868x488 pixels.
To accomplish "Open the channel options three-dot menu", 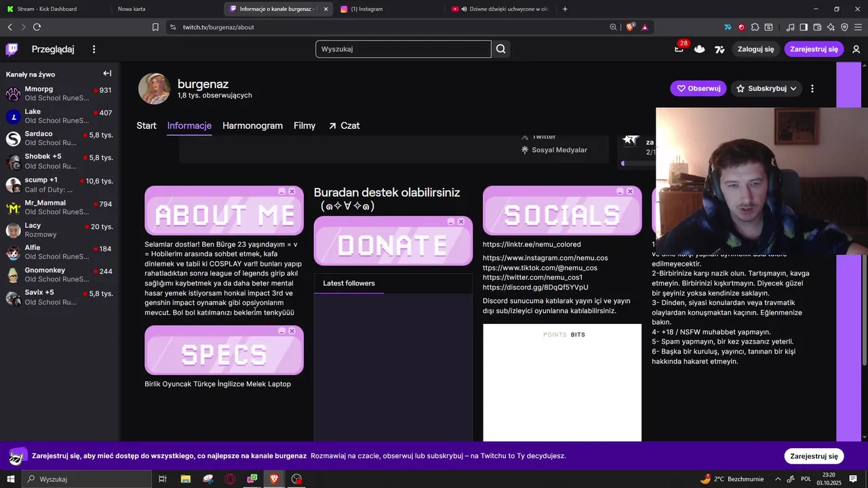I will click(x=812, y=88).
